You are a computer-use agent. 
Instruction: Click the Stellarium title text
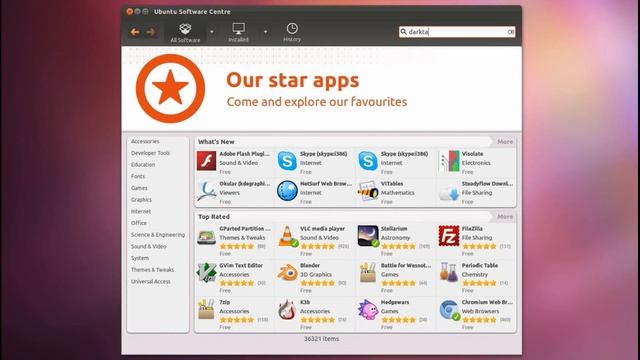394,229
